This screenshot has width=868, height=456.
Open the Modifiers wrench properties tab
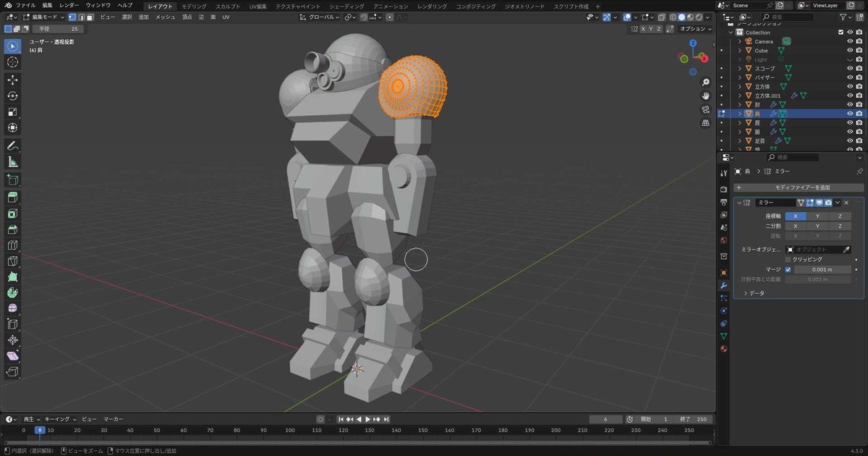pyautogui.click(x=723, y=285)
